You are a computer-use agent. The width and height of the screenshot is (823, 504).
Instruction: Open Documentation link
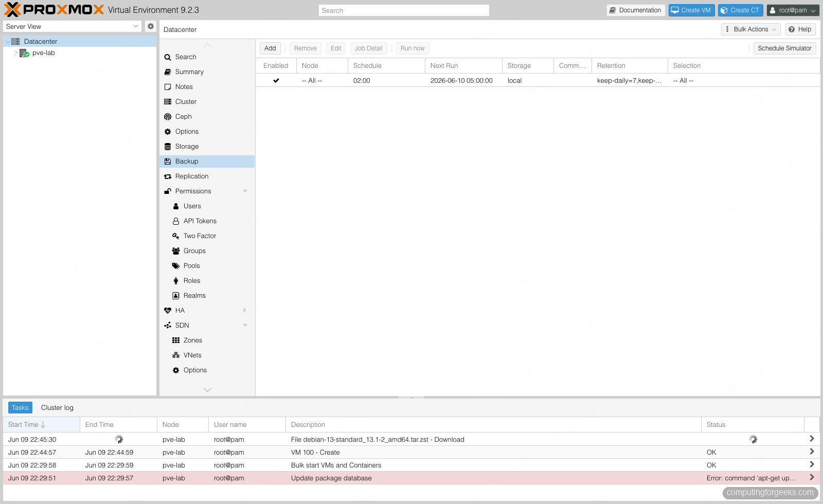coord(636,10)
